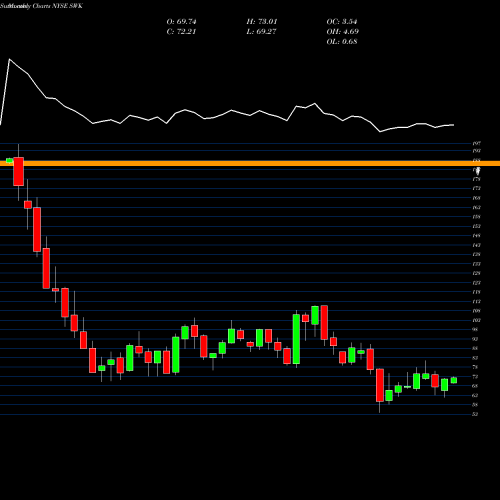Select the high value H: 73.01

pos(262,22)
